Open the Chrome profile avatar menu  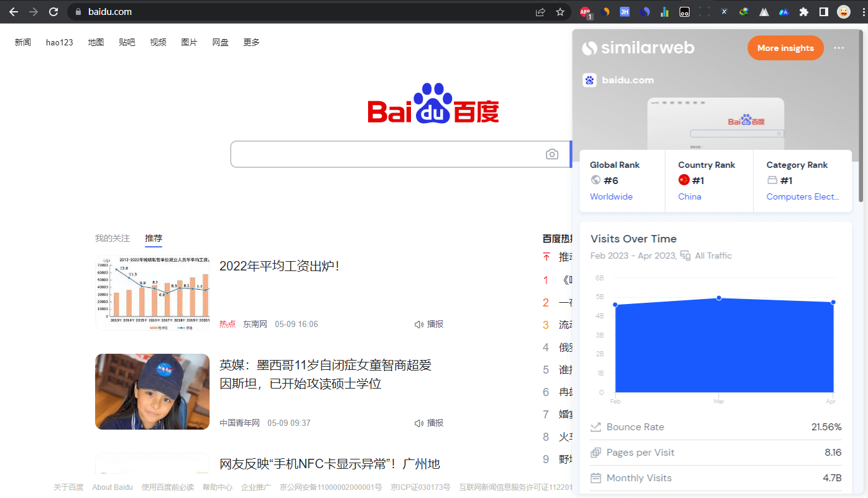coord(844,12)
